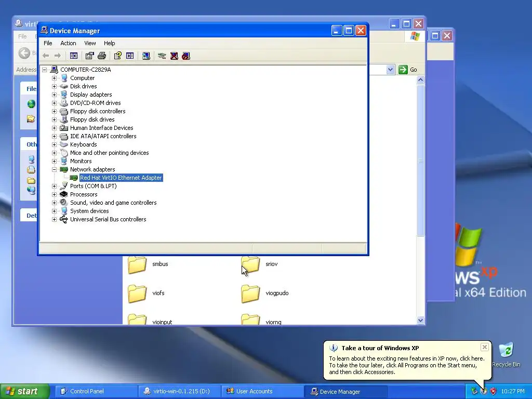Close the Windows XP tour balloon
532x399 pixels.
tap(485, 347)
